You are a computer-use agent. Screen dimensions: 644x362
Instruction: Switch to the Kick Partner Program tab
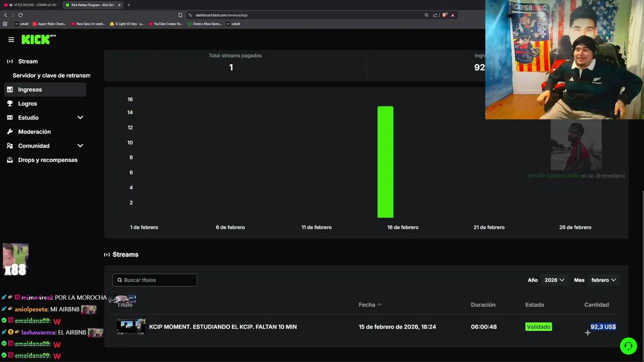[93, 5]
